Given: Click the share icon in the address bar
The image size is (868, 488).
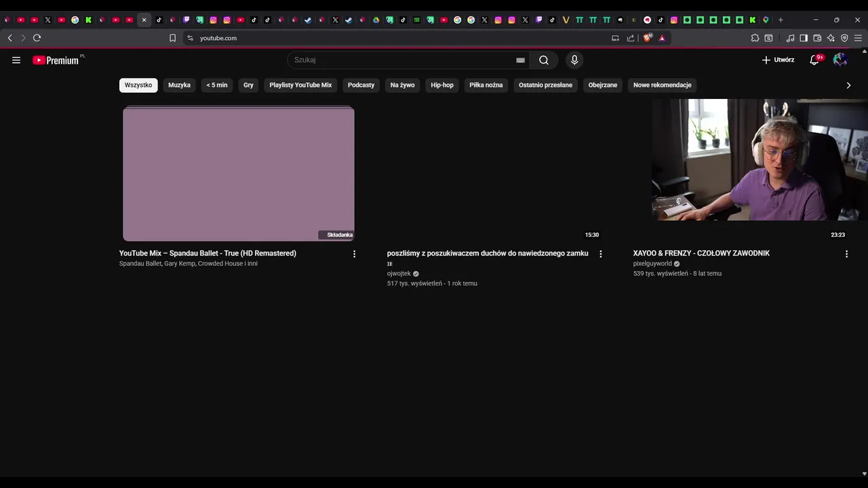Looking at the screenshot, I should click(x=631, y=38).
